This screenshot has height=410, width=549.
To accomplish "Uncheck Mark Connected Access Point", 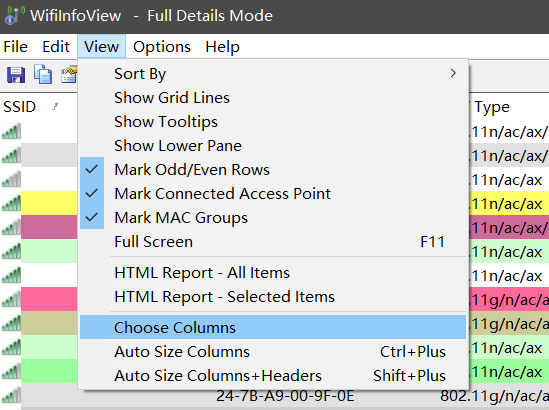I will point(273,194).
